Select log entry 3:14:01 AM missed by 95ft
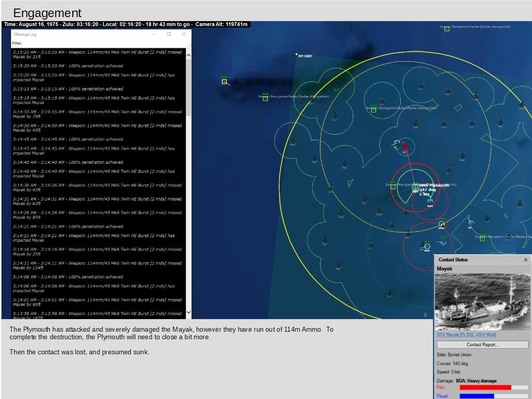The height and width of the screenshot is (399, 532). click(98, 302)
